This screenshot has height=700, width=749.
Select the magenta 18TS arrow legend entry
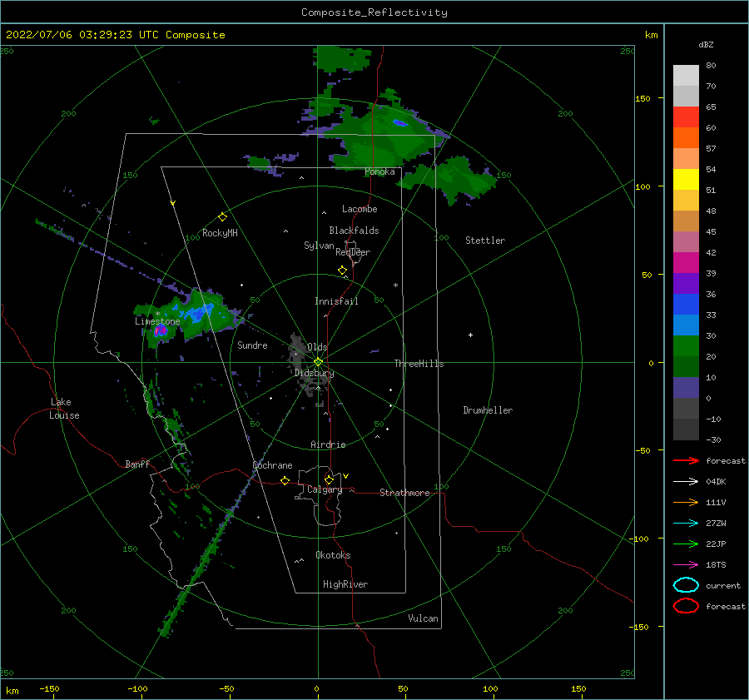click(x=686, y=565)
